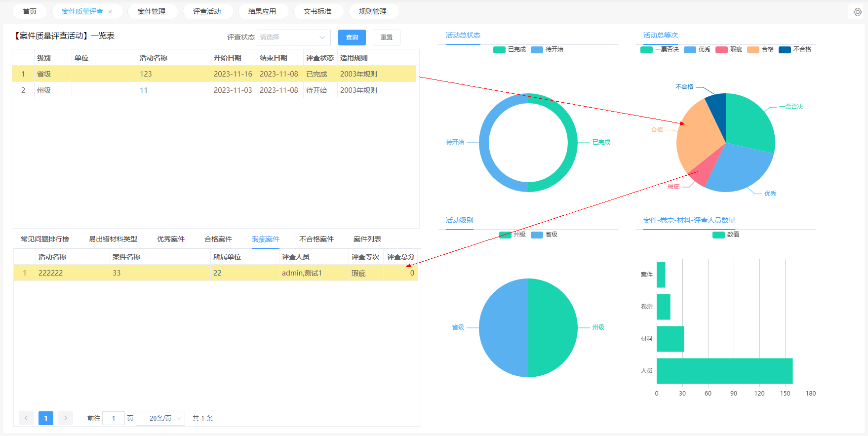Expand the 20条/页 page size dropdown
Viewport: 868px width, 436px height.
[160, 418]
